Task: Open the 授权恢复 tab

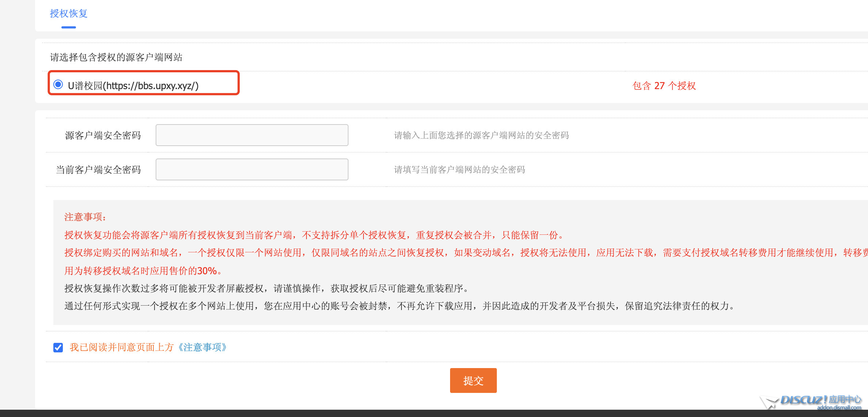Action: click(x=69, y=14)
